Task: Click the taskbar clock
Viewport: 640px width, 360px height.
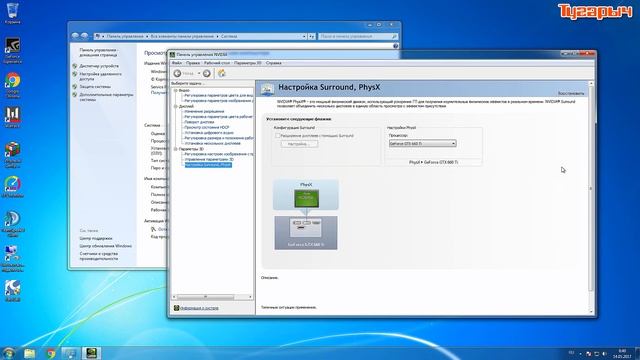Action: click(x=622, y=353)
